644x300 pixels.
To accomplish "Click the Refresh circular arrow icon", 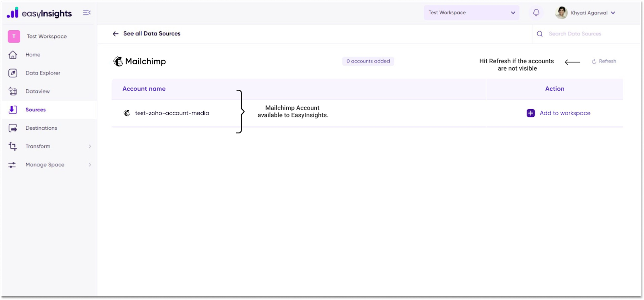I will pos(594,62).
